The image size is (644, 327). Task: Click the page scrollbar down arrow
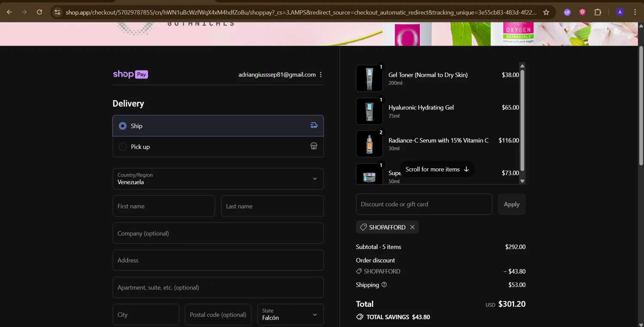[641, 324]
